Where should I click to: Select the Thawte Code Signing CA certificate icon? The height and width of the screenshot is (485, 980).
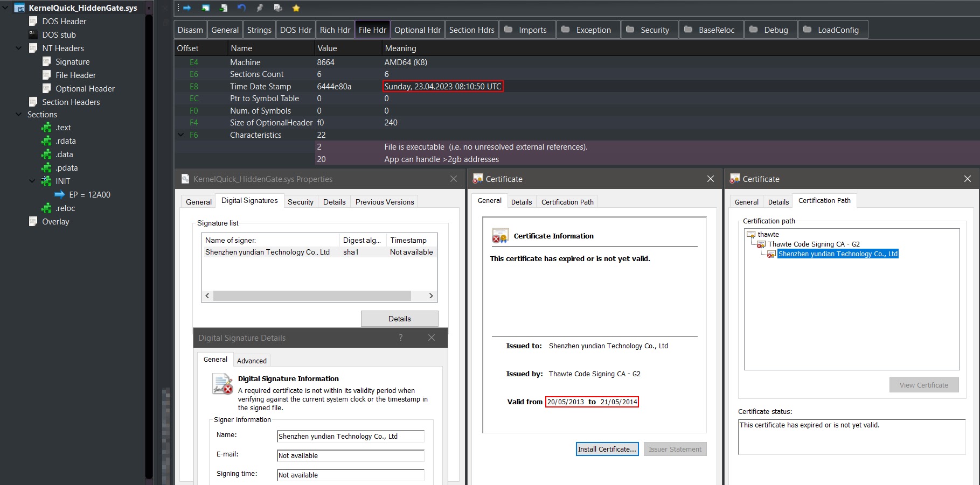(761, 244)
